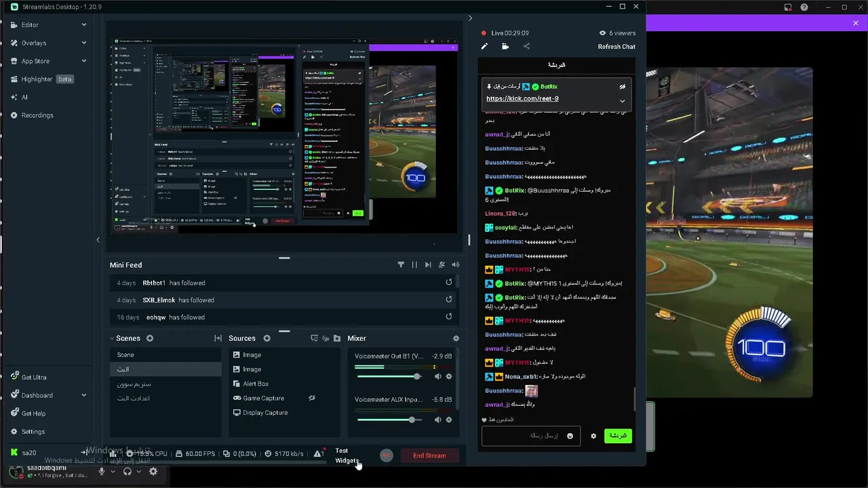Click Refresh Chat
This screenshot has height=488, width=868.
click(x=616, y=47)
